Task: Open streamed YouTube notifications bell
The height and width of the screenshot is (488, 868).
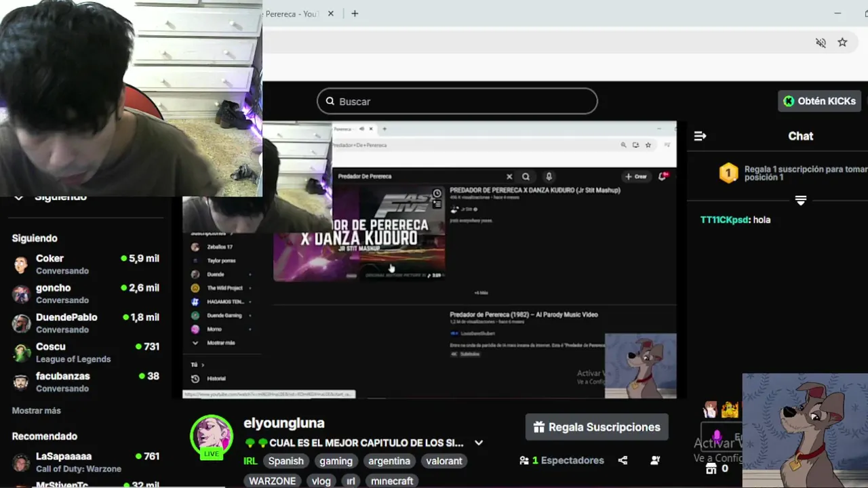Action: 663,176
